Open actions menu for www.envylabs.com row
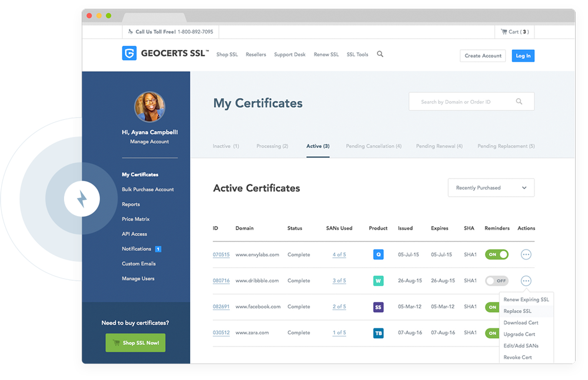The image size is (588, 380). [x=526, y=254]
